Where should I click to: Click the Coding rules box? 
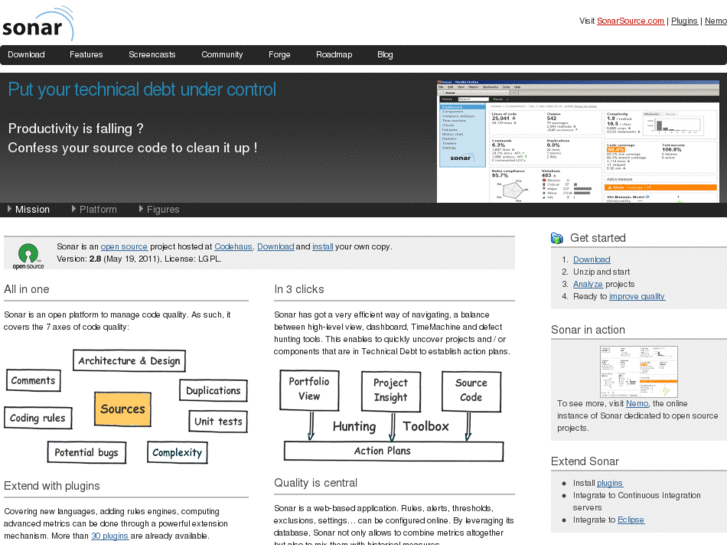[38, 418]
